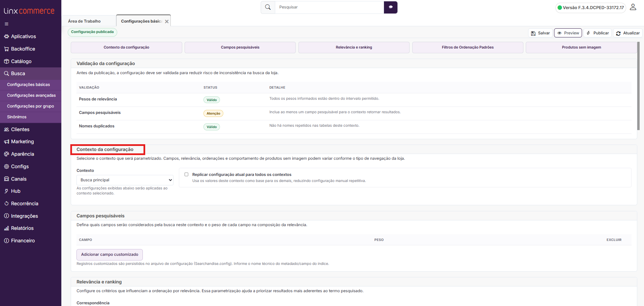Screen dimensions: 644x306
Task: Click the Busca magnifier icon in sidebar
Action: 6,73
